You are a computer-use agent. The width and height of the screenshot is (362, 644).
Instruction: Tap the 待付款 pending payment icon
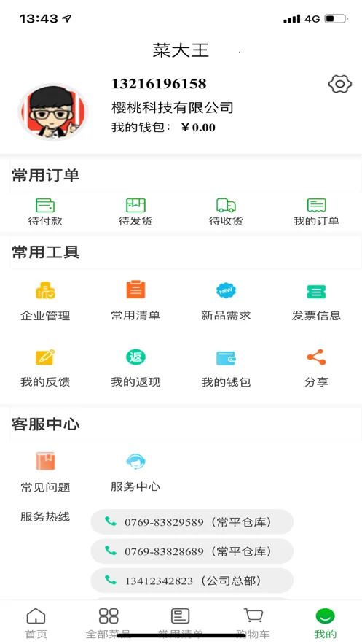(45, 205)
